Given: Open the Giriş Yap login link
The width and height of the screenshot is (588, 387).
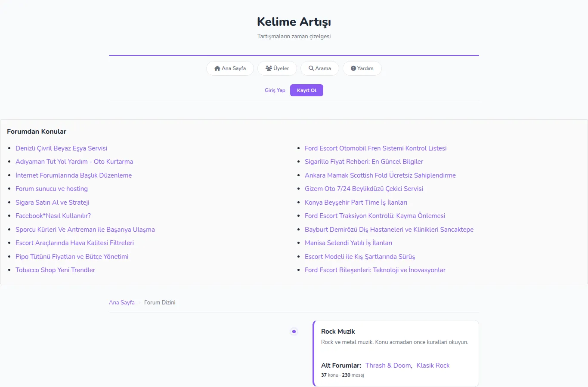Looking at the screenshot, I should [275, 90].
